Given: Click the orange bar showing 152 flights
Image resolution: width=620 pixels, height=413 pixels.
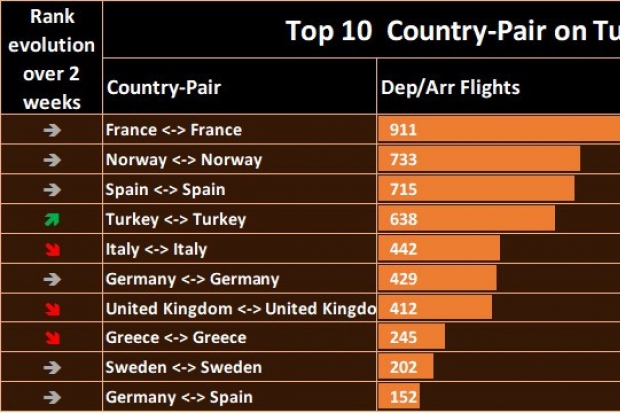Looking at the screenshot, I should tap(398, 398).
